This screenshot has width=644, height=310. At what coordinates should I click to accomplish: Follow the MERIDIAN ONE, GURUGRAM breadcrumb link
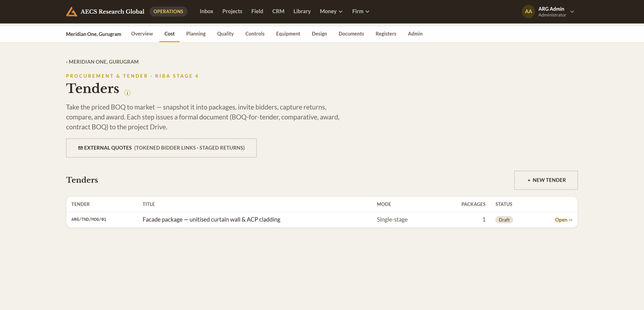coord(103,62)
